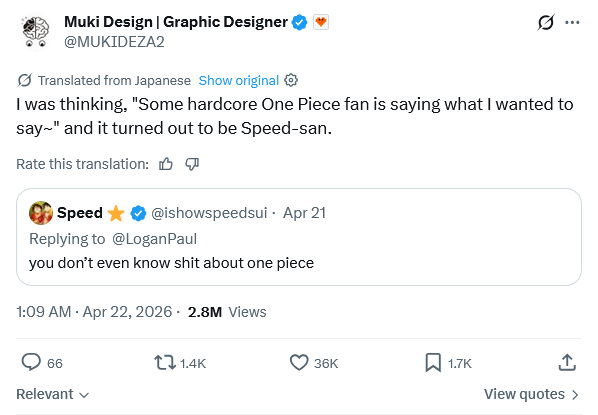The width and height of the screenshot is (598, 415).
Task: Open the quoted Speed tweet text
Action: pos(171,263)
